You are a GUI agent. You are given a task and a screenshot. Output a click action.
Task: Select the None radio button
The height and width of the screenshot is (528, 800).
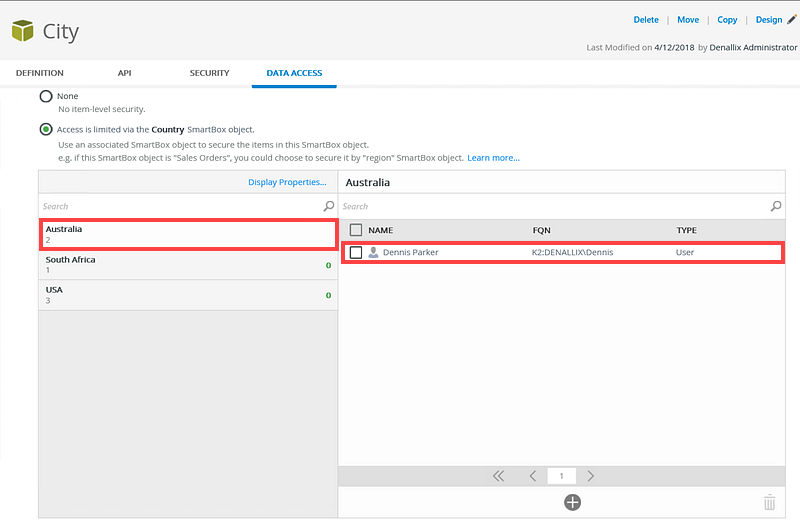46,96
